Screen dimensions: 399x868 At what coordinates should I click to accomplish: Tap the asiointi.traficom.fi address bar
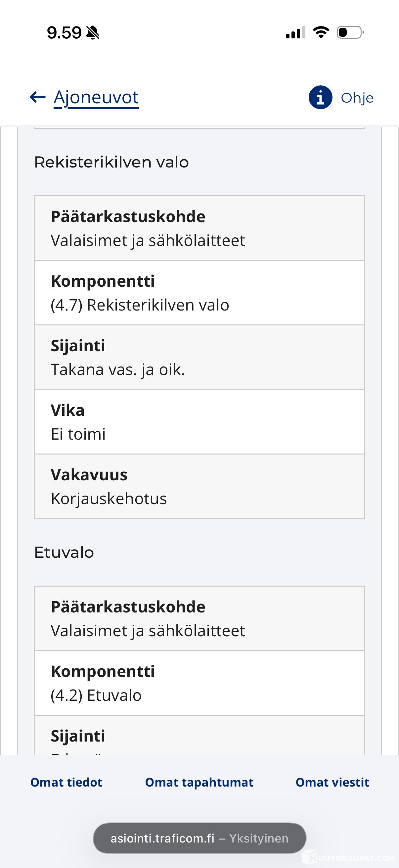click(199, 838)
